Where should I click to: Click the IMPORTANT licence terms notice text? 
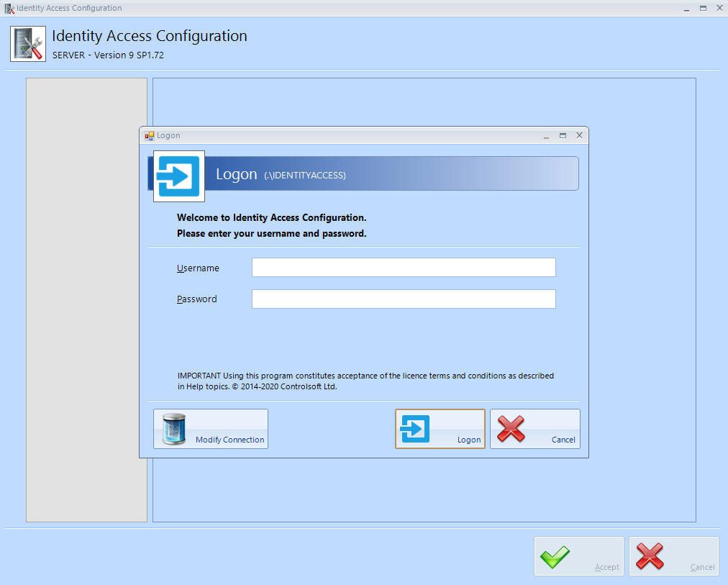click(365, 381)
